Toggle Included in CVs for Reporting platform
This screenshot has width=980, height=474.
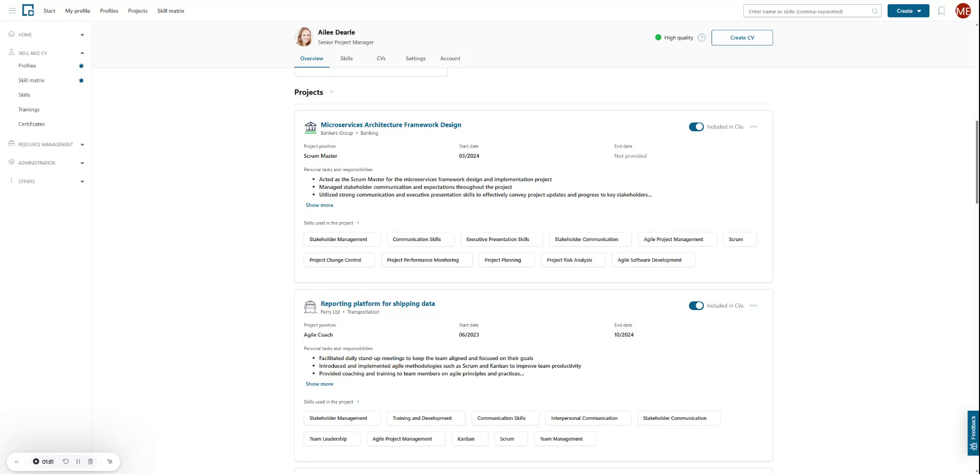pos(696,305)
